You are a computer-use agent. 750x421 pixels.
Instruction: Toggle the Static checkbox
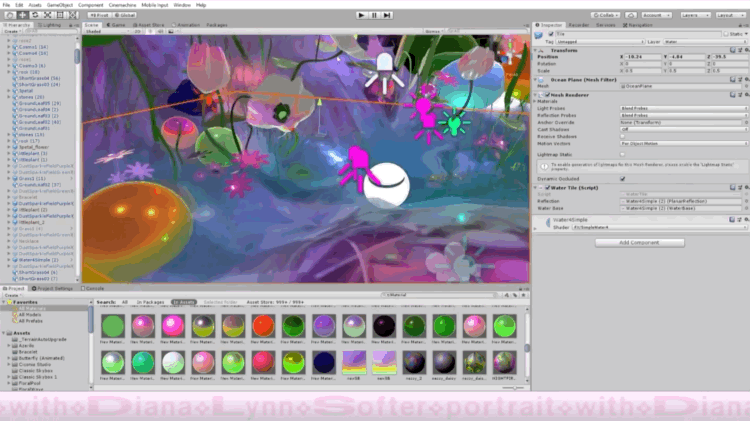726,34
